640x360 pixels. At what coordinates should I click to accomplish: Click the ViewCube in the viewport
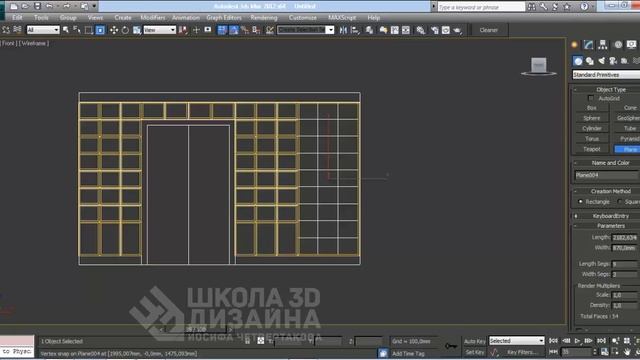tap(539, 66)
